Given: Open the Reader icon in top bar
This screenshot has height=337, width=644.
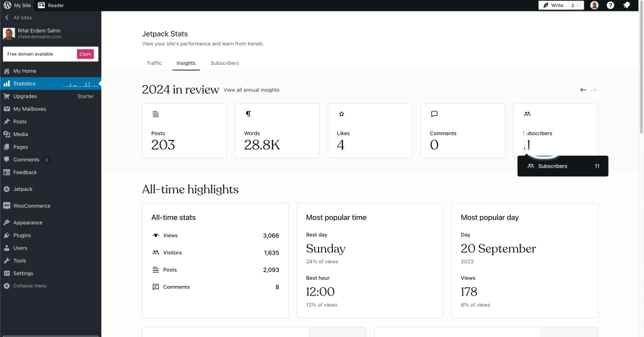Looking at the screenshot, I should [x=41, y=5].
